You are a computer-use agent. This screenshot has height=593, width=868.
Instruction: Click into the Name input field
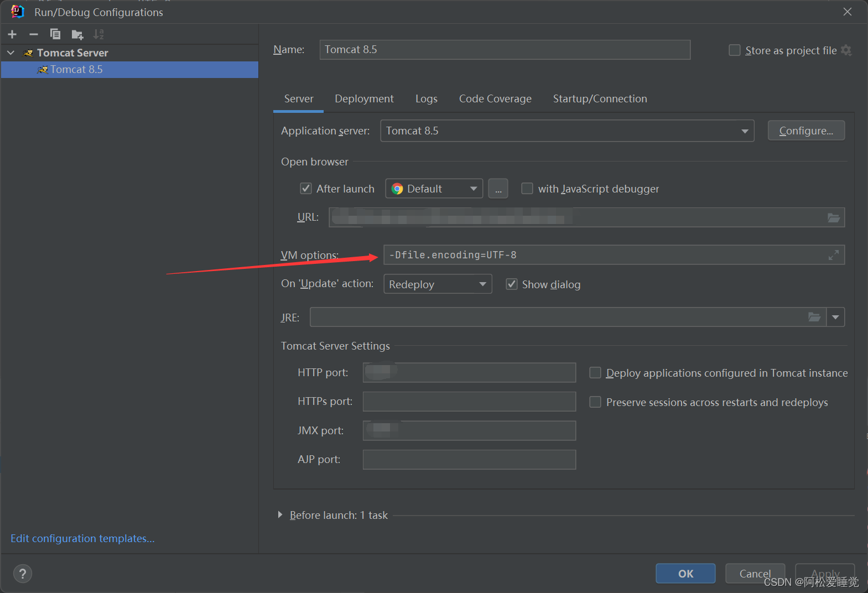coord(505,50)
